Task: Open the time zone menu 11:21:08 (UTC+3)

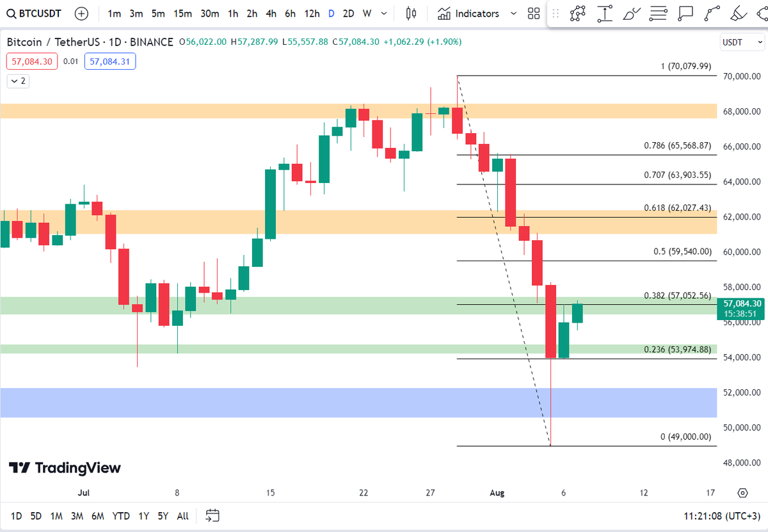Action: (x=722, y=515)
